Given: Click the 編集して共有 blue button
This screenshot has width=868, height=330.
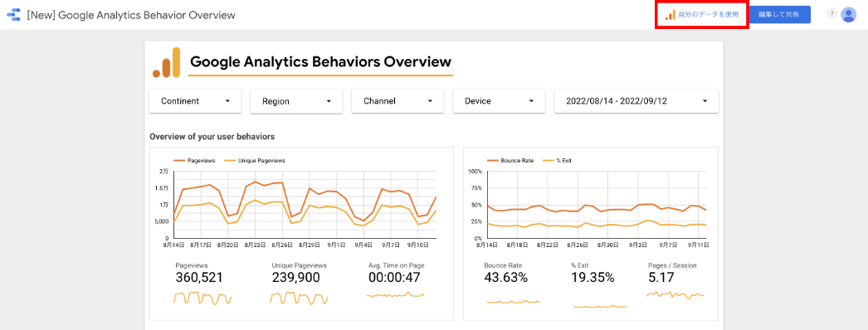Looking at the screenshot, I should coord(779,15).
